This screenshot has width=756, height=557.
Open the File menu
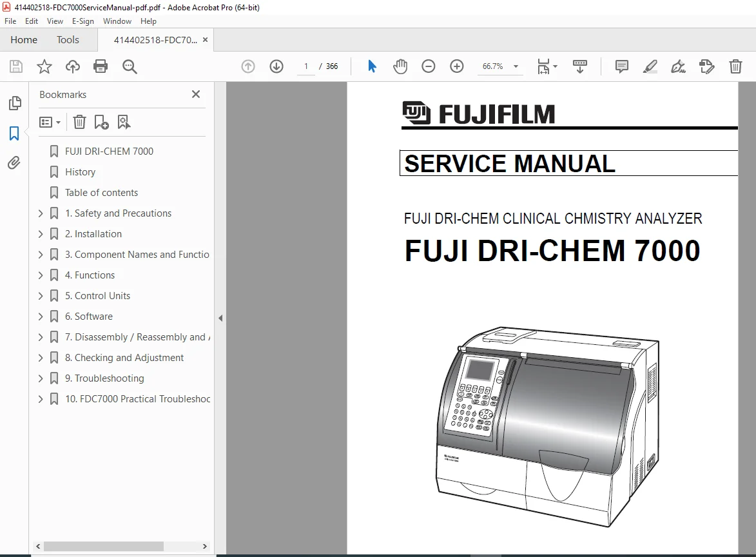(10, 21)
